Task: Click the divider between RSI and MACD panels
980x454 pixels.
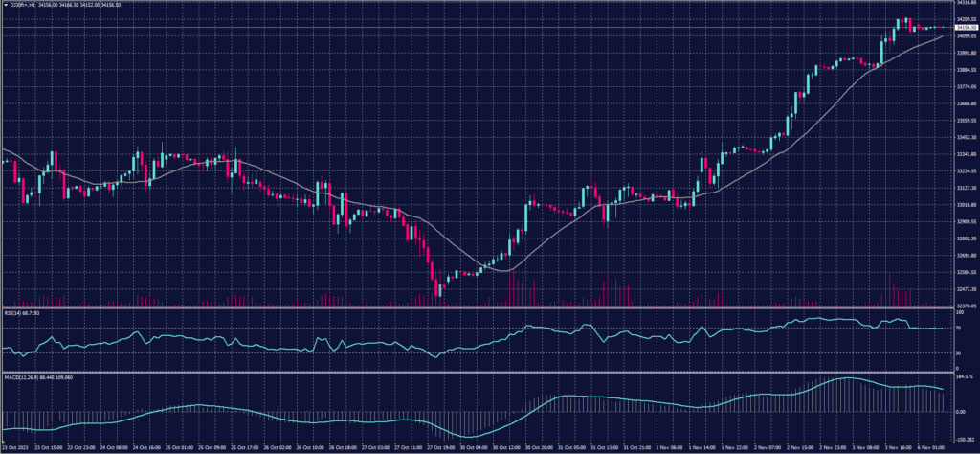Action: pyautogui.click(x=479, y=372)
